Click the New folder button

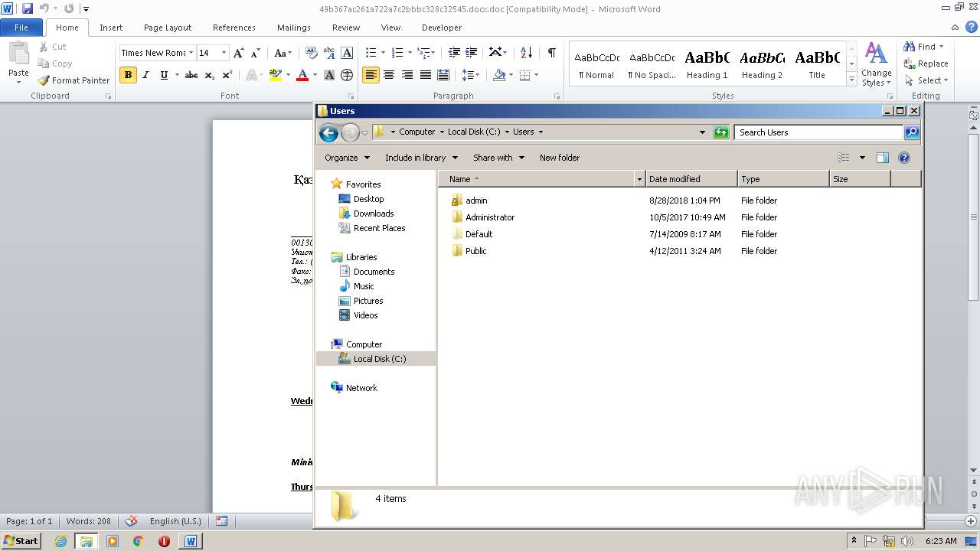pos(560,158)
